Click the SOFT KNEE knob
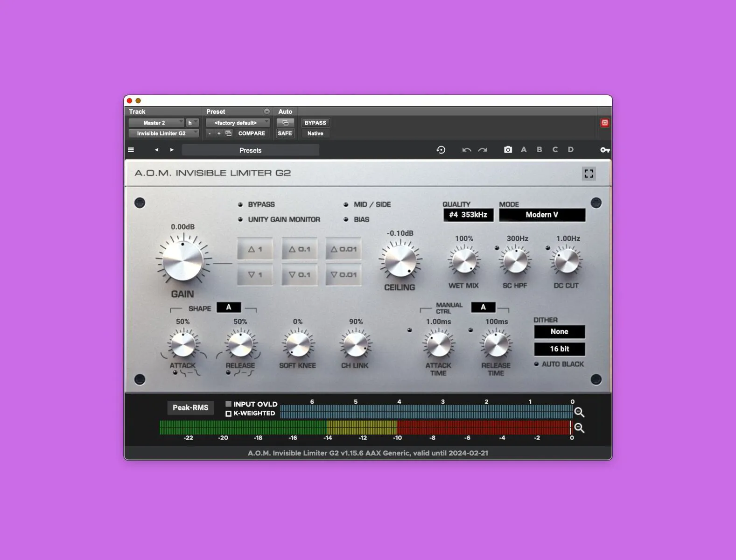This screenshot has width=736, height=560. click(x=298, y=345)
